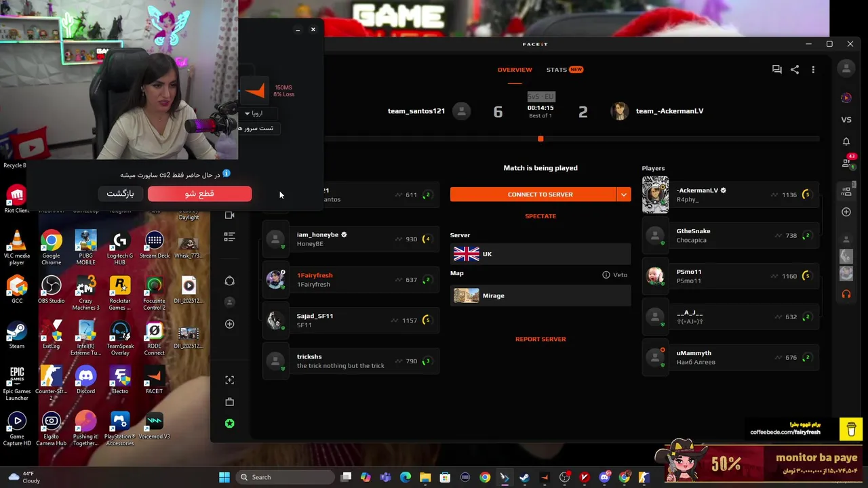This screenshot has width=868, height=488.
Task: Launch Rockstar Games desktop shortcut
Action: 120,292
